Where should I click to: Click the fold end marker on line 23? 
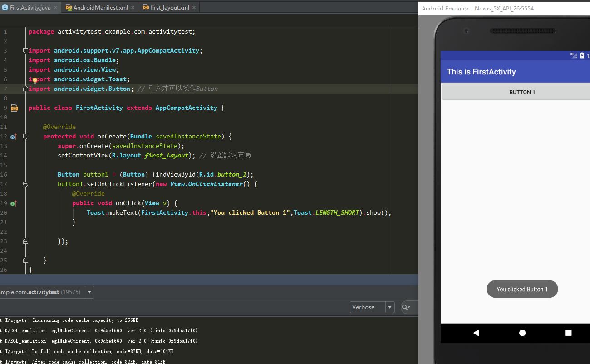pyautogui.click(x=25, y=241)
